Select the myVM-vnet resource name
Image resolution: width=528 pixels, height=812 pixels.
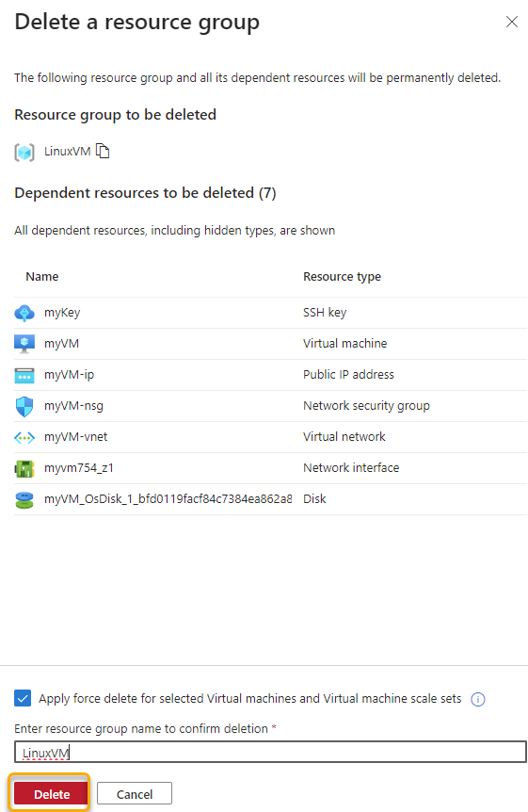click(75, 436)
